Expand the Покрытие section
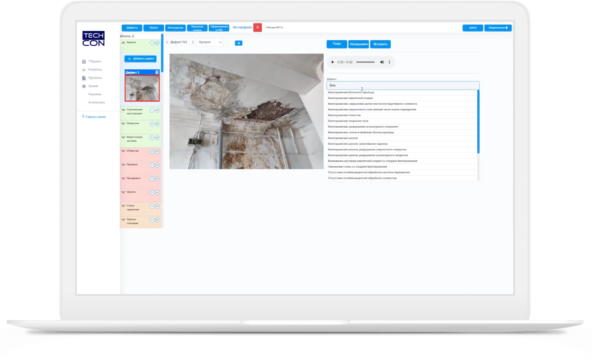 point(123,123)
